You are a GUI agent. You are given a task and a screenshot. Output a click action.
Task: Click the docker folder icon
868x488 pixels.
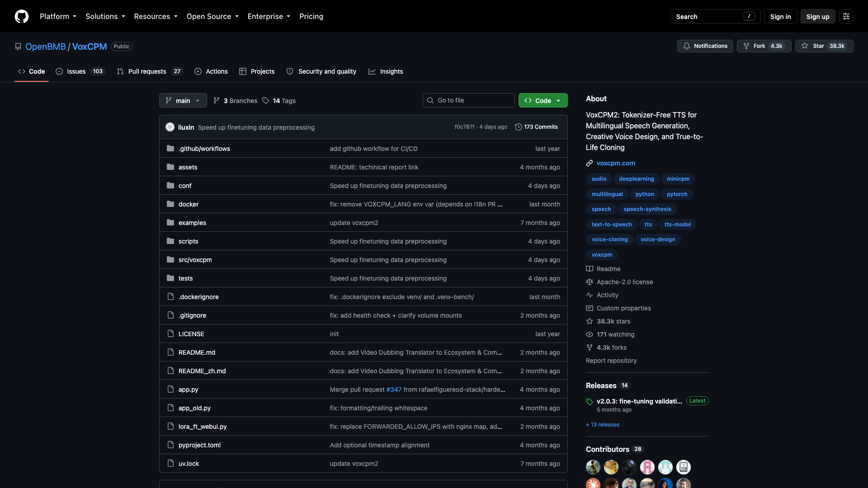[x=170, y=204]
